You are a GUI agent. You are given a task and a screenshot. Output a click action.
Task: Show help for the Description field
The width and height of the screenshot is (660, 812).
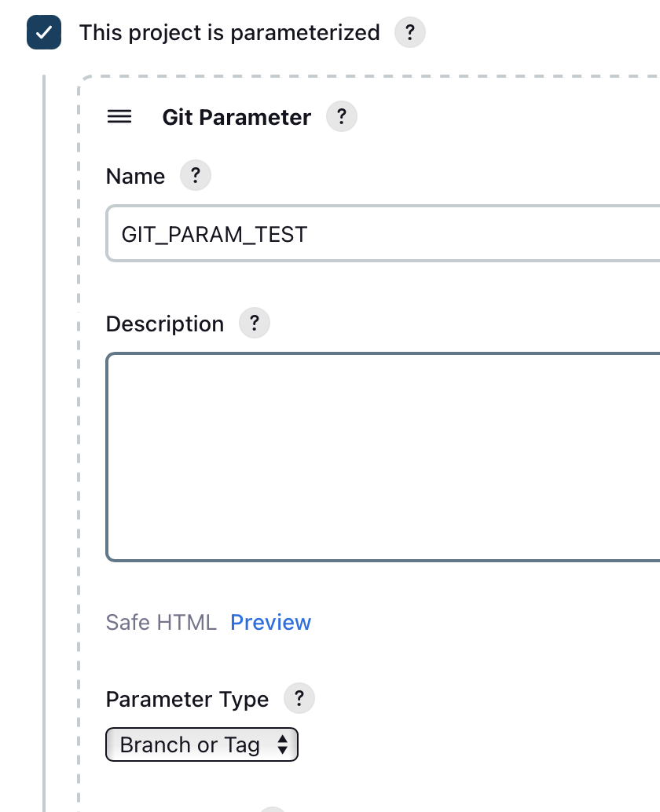point(254,323)
